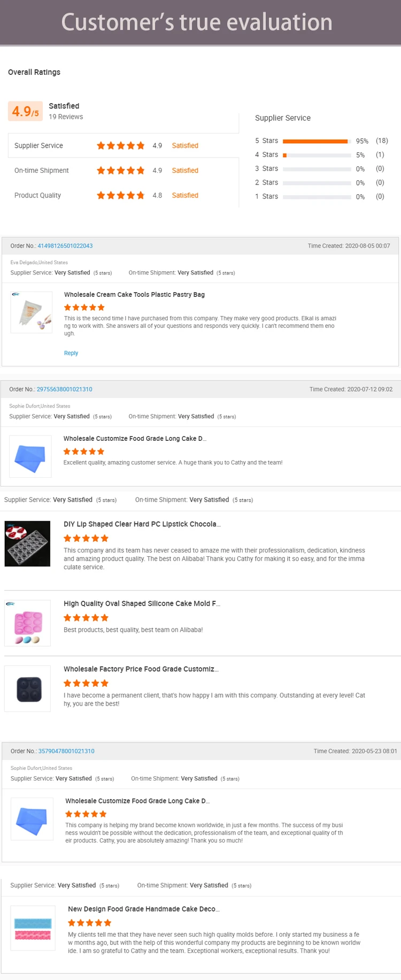
Task: Click the 4 Stars rating bar
Action: pos(317,155)
